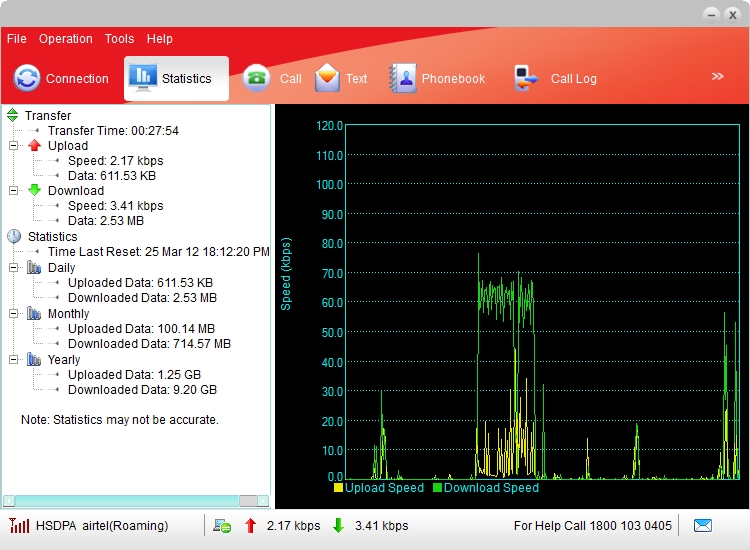Click the Call phone icon
This screenshot has width=750, height=550.
257,78
